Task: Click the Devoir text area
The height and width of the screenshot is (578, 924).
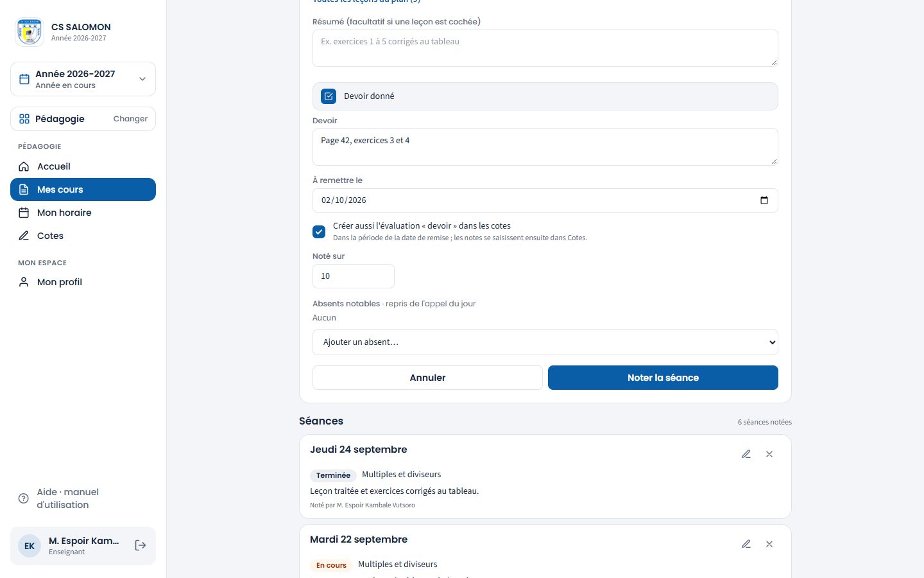Action: pyautogui.click(x=545, y=147)
